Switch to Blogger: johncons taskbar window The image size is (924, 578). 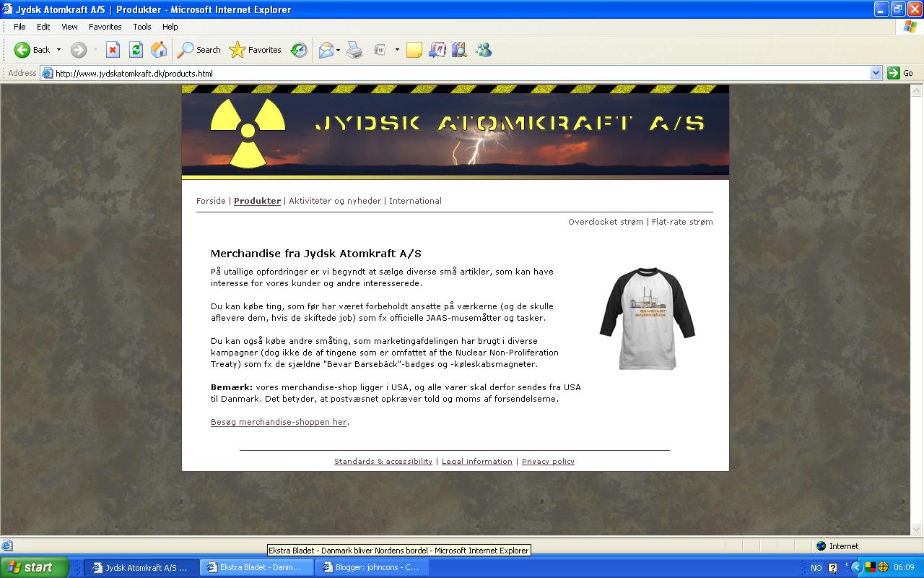[x=372, y=568]
